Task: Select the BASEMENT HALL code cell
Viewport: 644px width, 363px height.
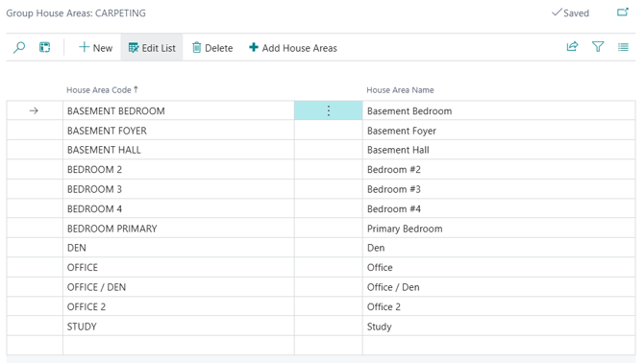Action: coord(179,150)
